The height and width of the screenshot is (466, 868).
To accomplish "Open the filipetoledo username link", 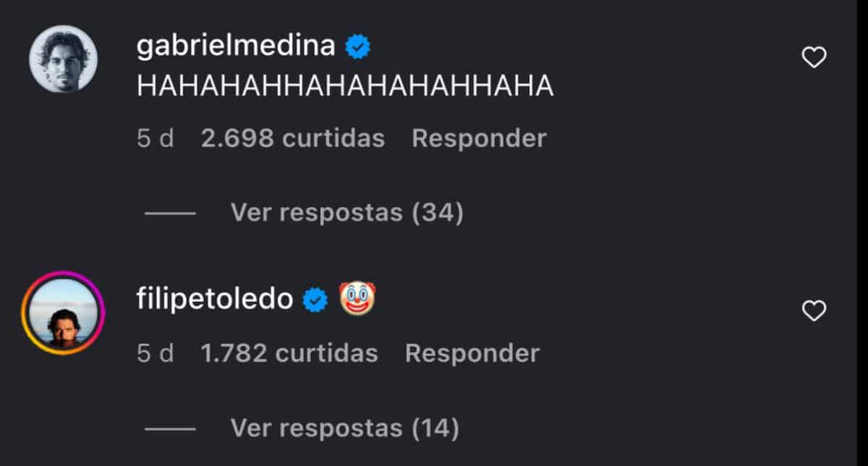I will (x=215, y=300).
